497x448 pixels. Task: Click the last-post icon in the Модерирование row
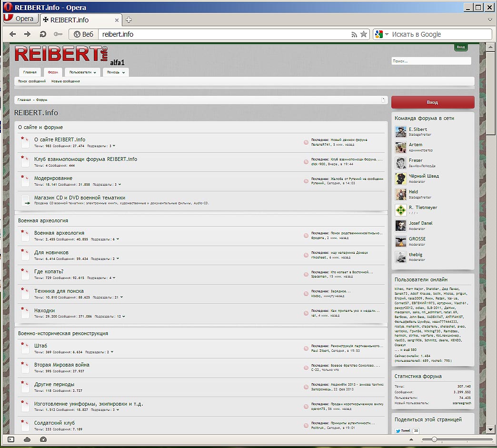306,181
